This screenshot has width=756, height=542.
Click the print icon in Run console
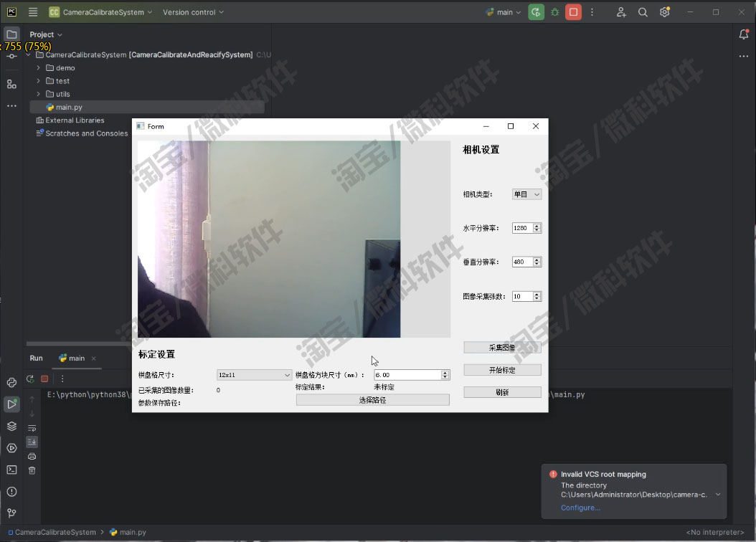pos(32,456)
